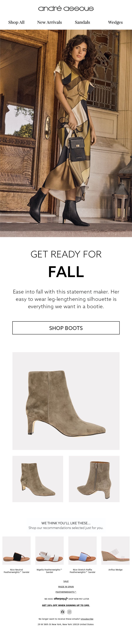Click the Afterpay logo

60,599
